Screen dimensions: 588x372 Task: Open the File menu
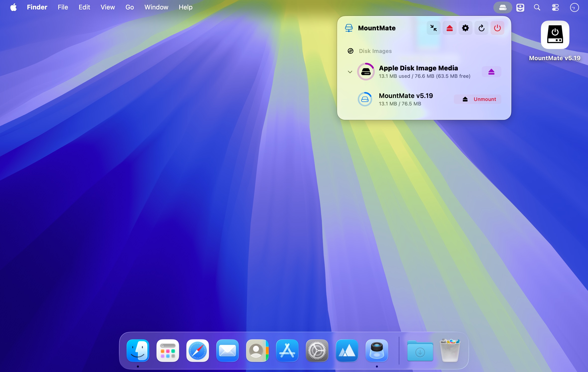pos(63,7)
